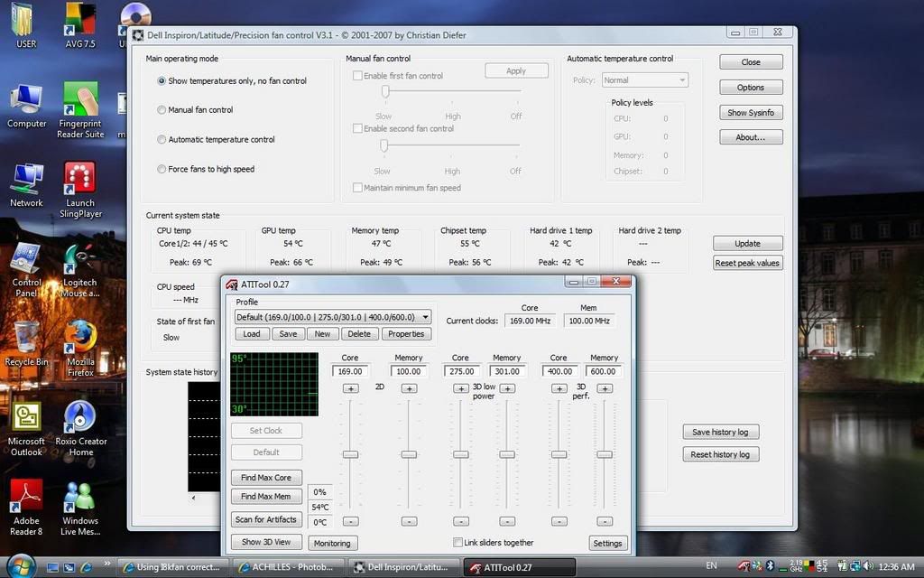Click the Reset peak values button

pyautogui.click(x=747, y=263)
